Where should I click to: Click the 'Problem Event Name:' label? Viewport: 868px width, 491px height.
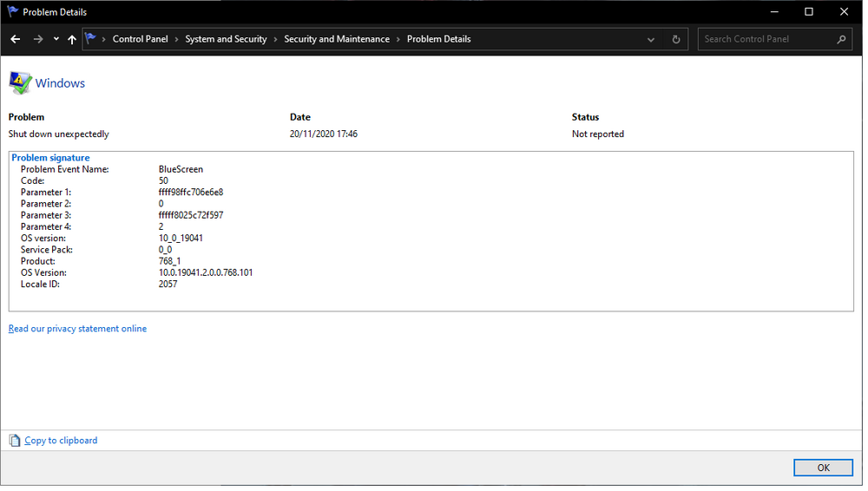click(x=65, y=170)
